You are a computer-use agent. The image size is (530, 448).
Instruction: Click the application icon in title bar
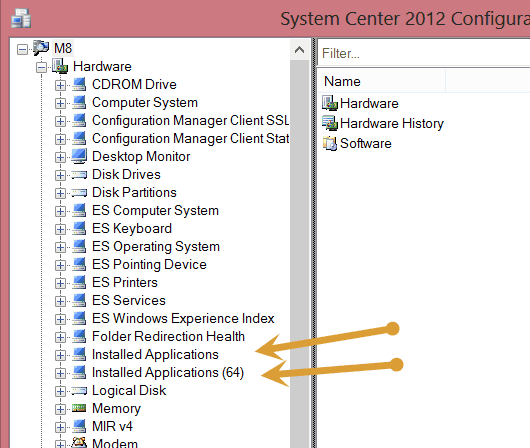point(21,18)
